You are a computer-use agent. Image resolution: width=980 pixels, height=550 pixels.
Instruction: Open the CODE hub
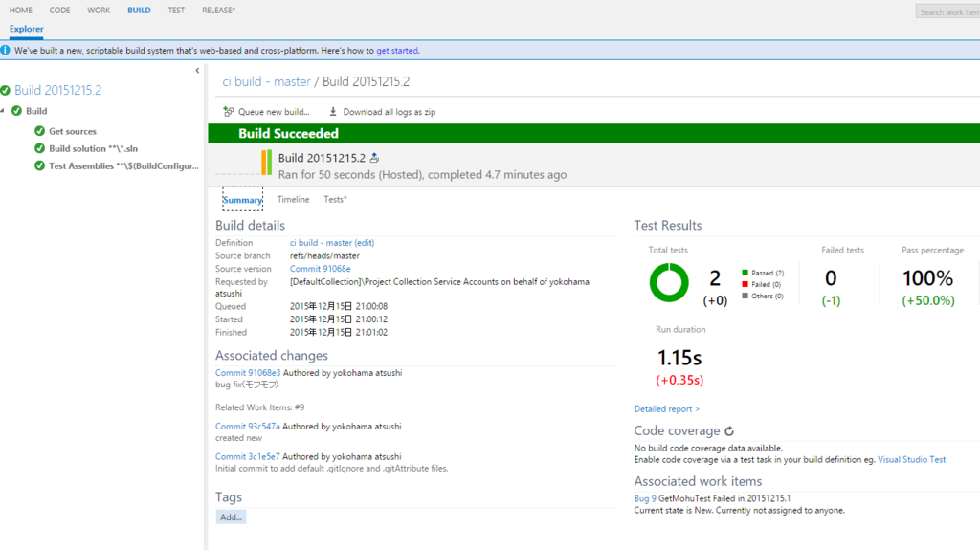(59, 10)
